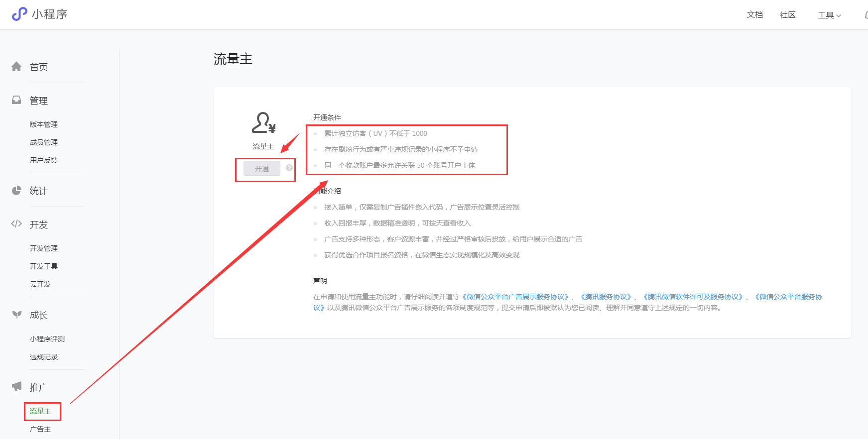Viewport: 868px width, 439px height.
Task: Open 《微信公众平台广告展示服务协议》 link
Action: (x=515, y=297)
